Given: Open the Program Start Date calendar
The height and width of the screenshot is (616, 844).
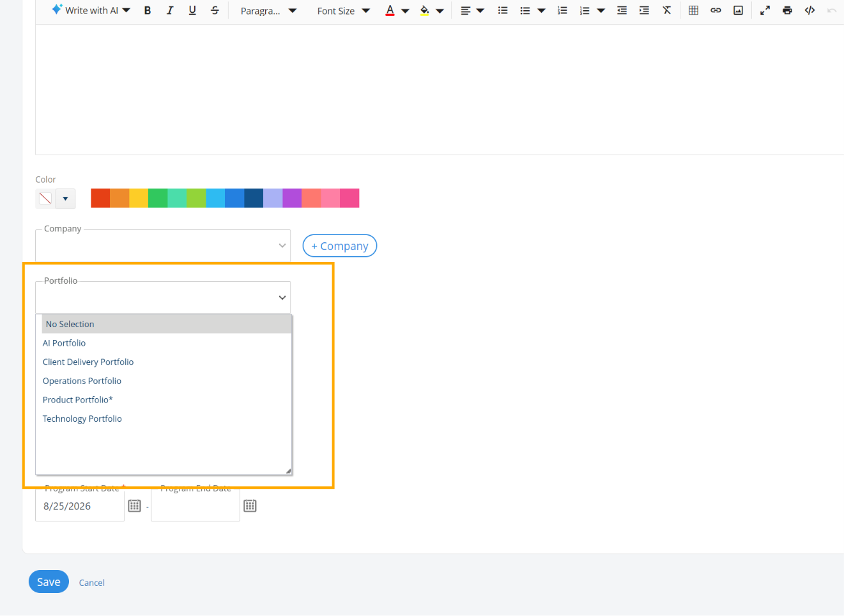Looking at the screenshot, I should tap(134, 506).
